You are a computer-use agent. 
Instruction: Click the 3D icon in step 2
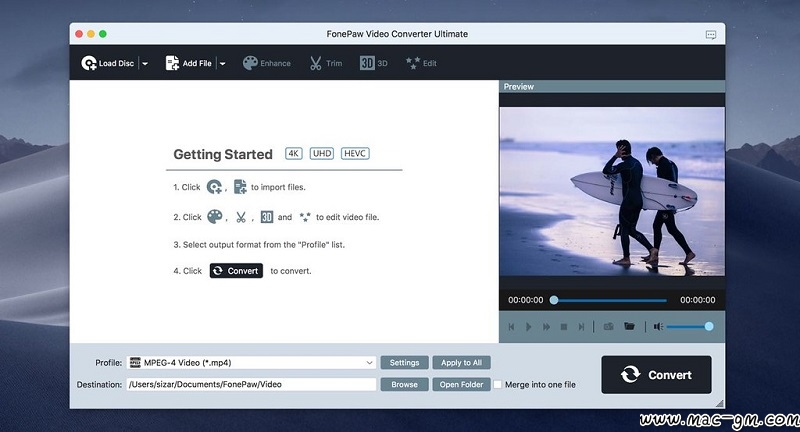267,217
